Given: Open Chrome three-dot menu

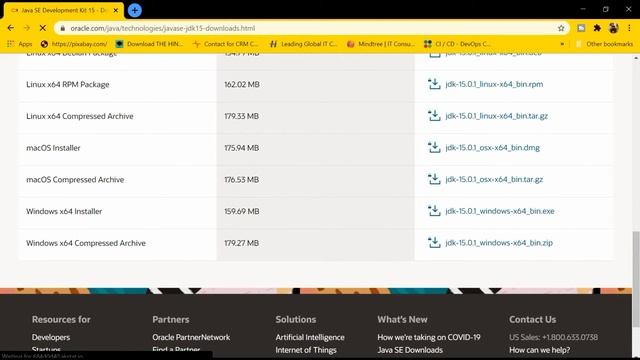Looking at the screenshot, I should (x=629, y=28).
